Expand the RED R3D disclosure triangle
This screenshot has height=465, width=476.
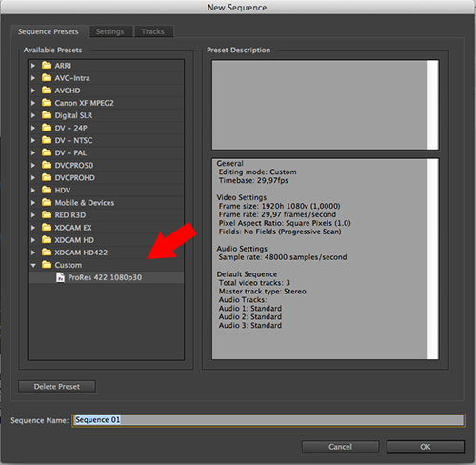click(x=33, y=215)
